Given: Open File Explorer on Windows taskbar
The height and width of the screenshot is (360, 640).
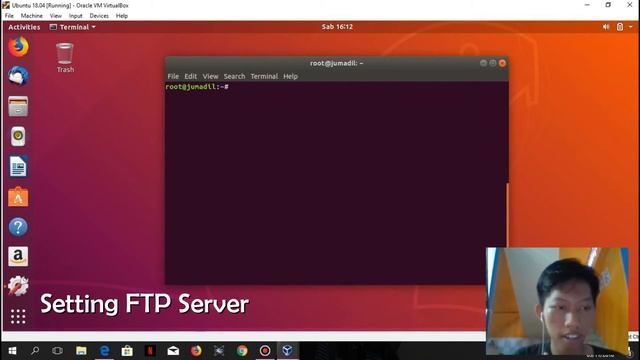Looking at the screenshot, I should pyautogui.click(x=81, y=351).
